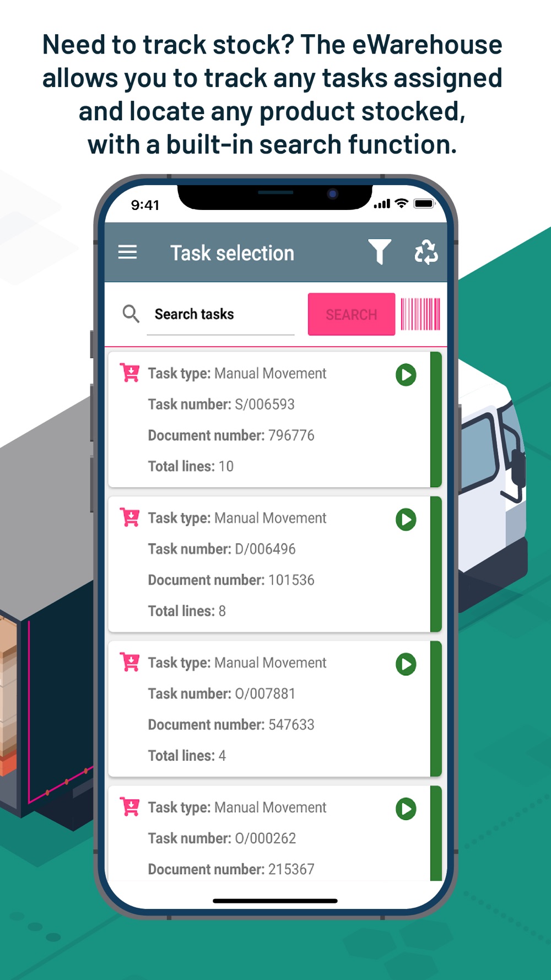Select text "Total lines: 8"

click(187, 611)
